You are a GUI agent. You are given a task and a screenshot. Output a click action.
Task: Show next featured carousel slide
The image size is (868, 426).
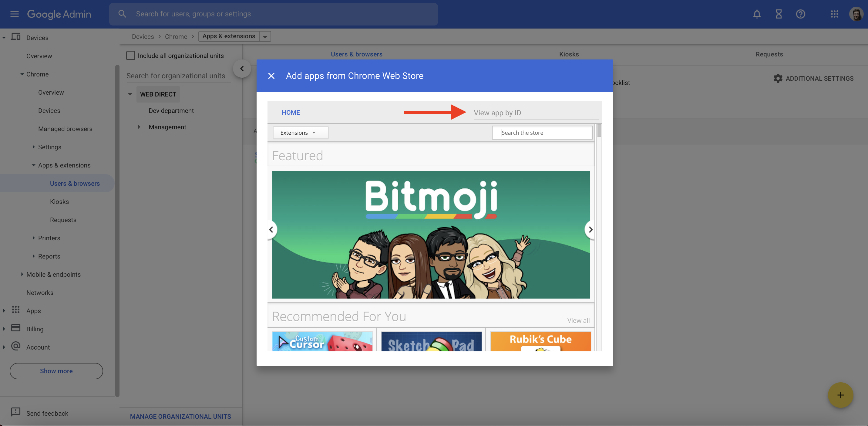[x=590, y=229]
